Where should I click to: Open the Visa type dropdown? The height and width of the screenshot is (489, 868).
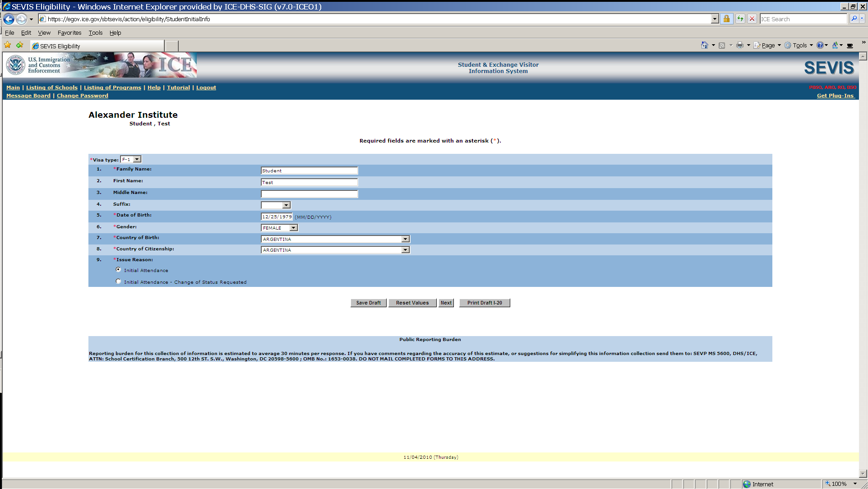tap(137, 159)
